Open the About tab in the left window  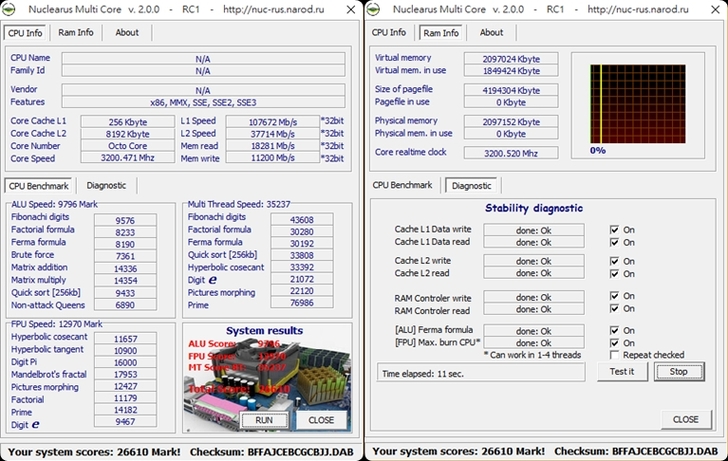127,32
